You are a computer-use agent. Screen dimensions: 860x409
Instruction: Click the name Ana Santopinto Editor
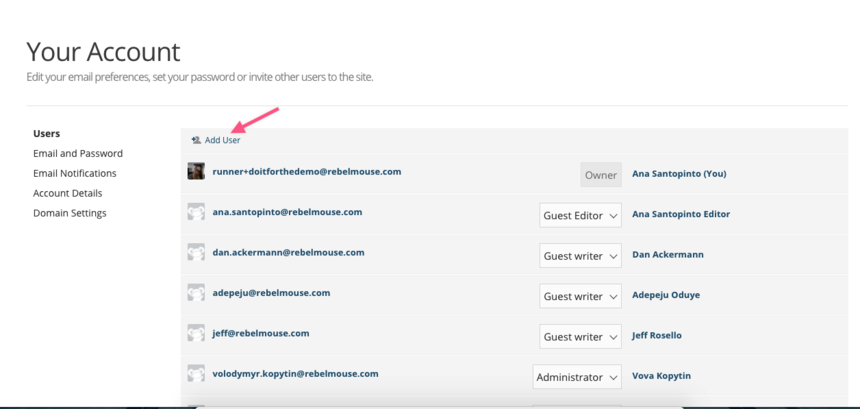[x=681, y=214]
